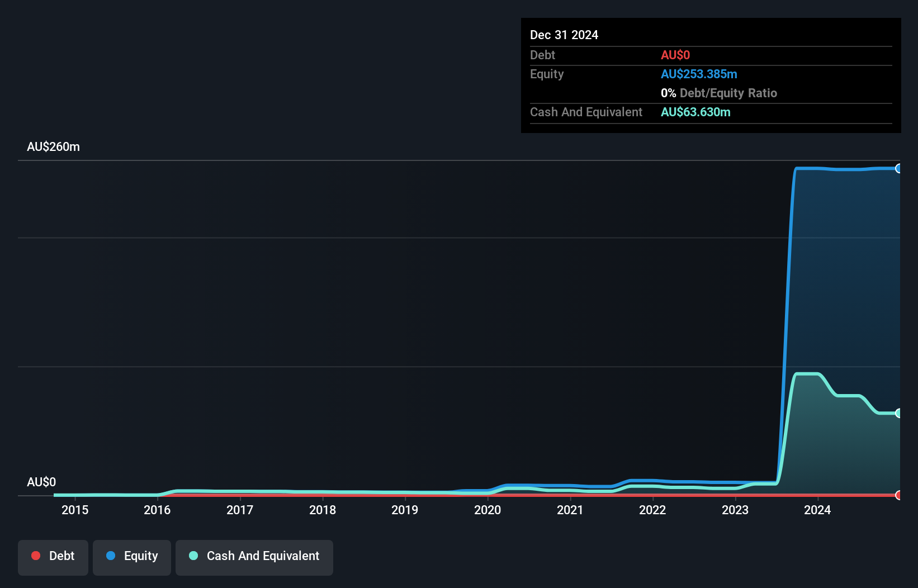Click the AU$260m y-axis label
Screen dimensions: 918x588
pos(54,147)
